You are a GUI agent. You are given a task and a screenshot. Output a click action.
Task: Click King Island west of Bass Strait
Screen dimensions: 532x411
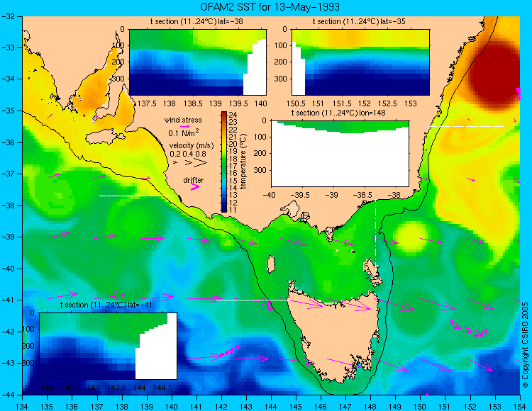271,264
